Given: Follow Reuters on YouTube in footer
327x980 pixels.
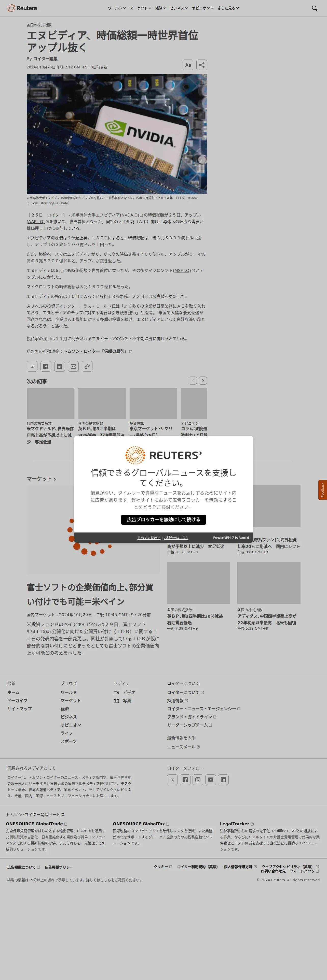Looking at the screenshot, I should point(211,780).
